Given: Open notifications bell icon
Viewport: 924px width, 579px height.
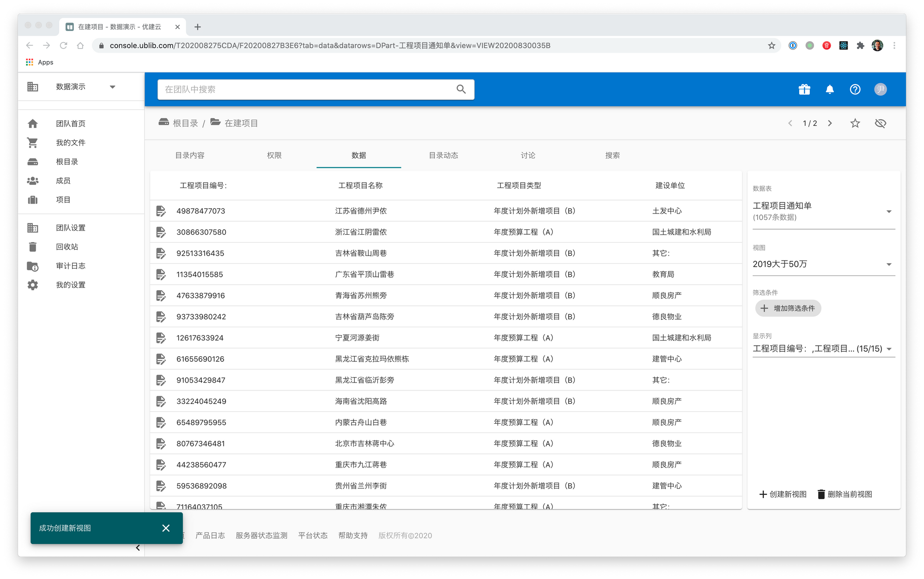Looking at the screenshot, I should tap(830, 89).
